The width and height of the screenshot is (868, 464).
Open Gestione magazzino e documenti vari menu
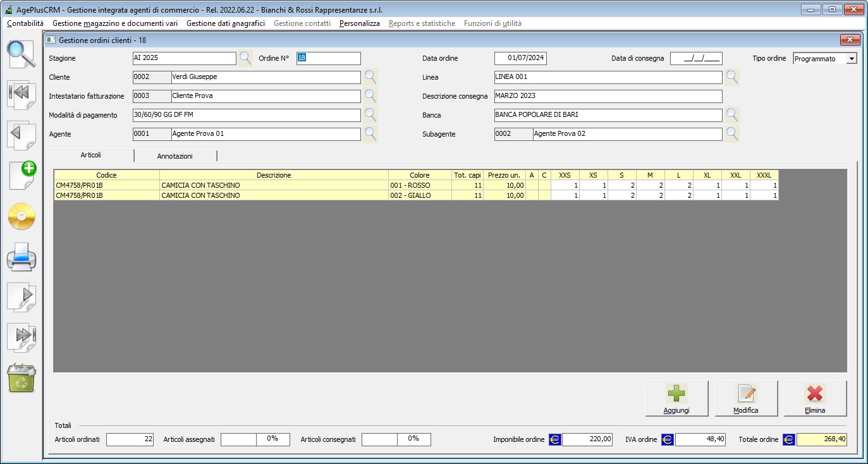[x=115, y=23]
